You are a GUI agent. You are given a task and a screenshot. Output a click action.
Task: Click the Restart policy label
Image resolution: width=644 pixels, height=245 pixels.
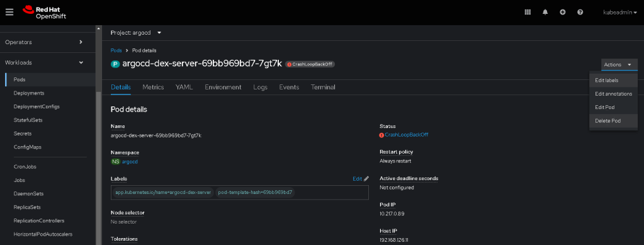[x=397, y=152]
